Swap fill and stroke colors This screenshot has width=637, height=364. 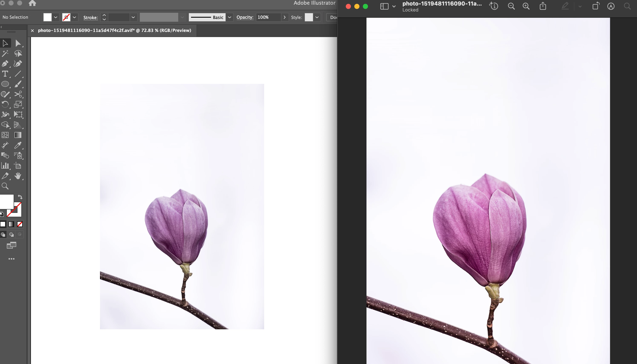coord(20,197)
